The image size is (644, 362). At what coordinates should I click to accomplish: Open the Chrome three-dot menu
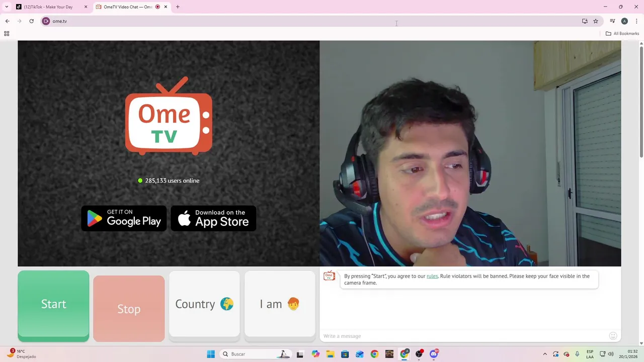click(636, 21)
